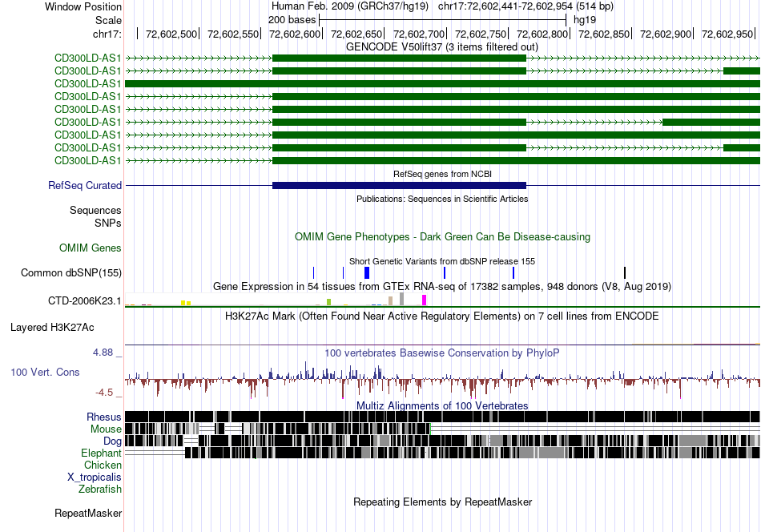This screenshot has width=761, height=532.
Task: Open the GTEx Gene Expression in 54 tissues title
Action: 442,286
